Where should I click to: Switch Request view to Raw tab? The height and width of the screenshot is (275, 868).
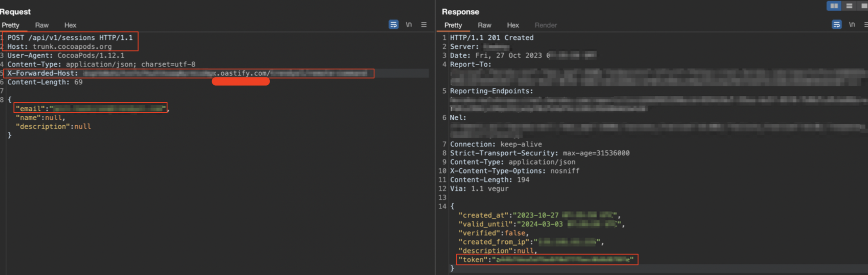point(42,25)
